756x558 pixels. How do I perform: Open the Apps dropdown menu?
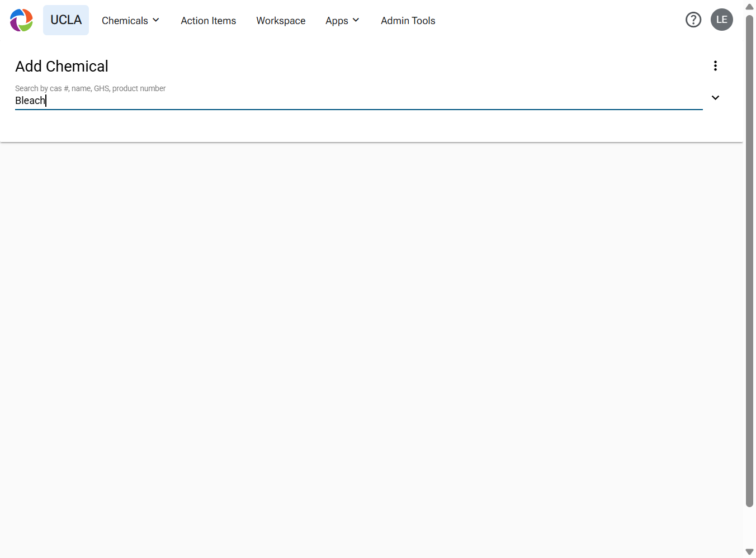click(x=342, y=21)
